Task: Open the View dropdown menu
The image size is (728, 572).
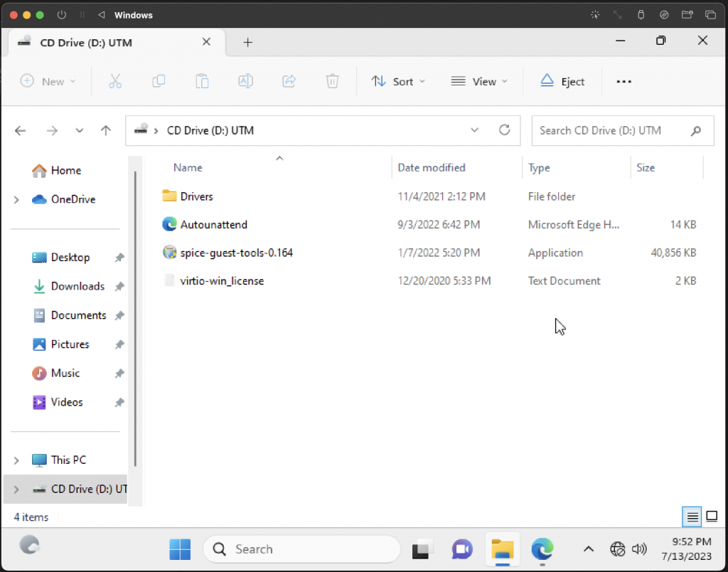Action: [x=479, y=81]
